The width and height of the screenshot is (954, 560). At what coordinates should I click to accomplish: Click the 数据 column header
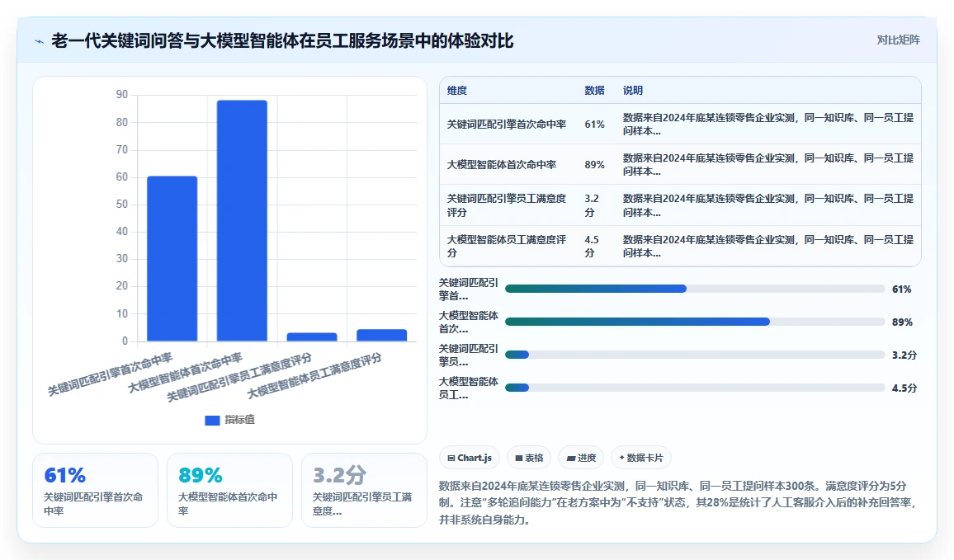[594, 91]
